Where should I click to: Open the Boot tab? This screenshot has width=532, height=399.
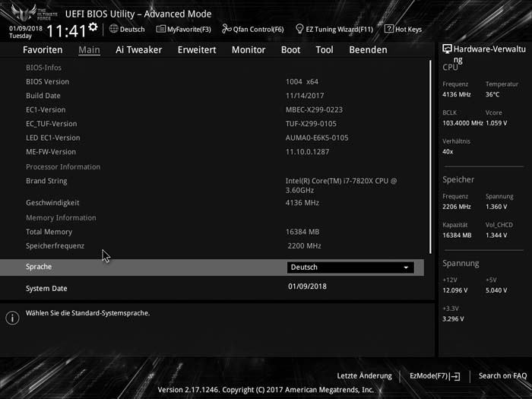[x=290, y=50]
